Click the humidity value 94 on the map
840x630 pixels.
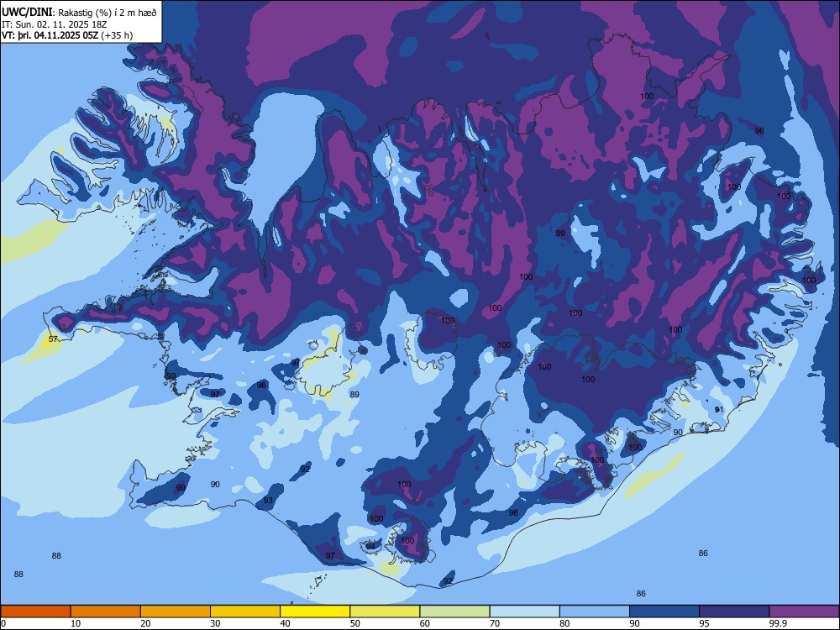(x=370, y=546)
